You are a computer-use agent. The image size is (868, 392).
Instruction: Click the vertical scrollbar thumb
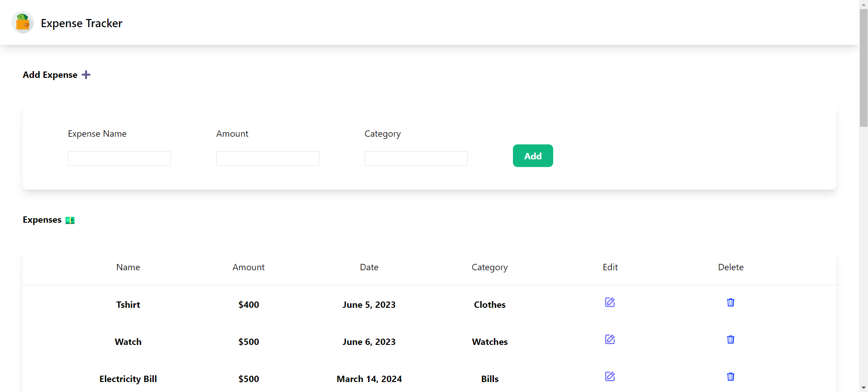[x=863, y=68]
